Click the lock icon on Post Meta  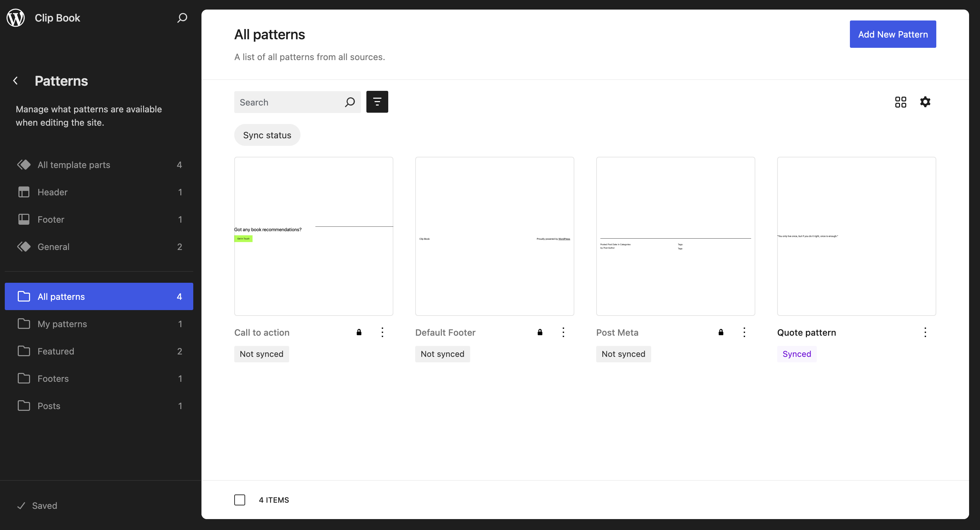coord(720,332)
